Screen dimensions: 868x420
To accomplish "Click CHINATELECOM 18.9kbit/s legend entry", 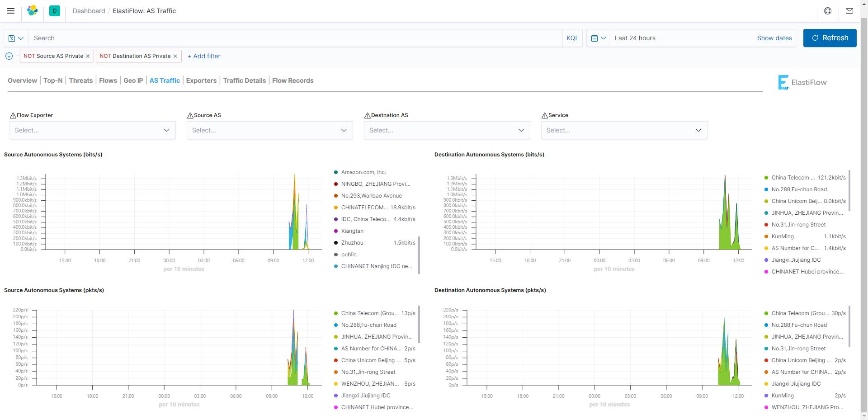I will [x=375, y=208].
